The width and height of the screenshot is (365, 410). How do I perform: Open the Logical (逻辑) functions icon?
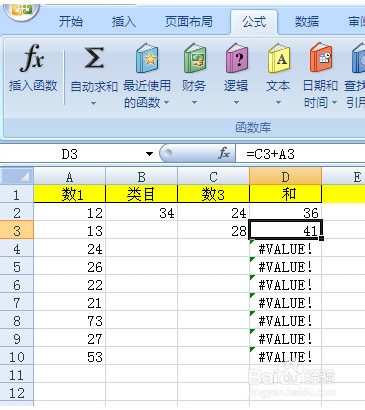[237, 59]
